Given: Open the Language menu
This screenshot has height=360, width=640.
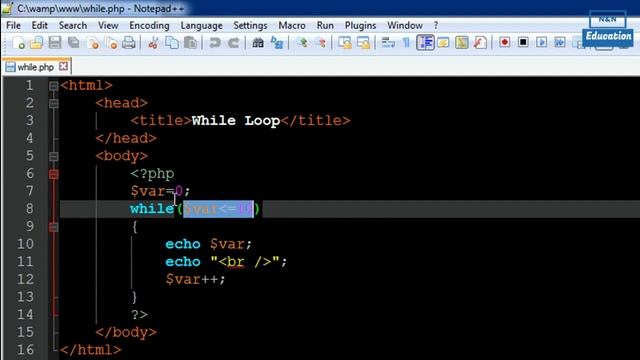Looking at the screenshot, I should pyautogui.click(x=202, y=25).
